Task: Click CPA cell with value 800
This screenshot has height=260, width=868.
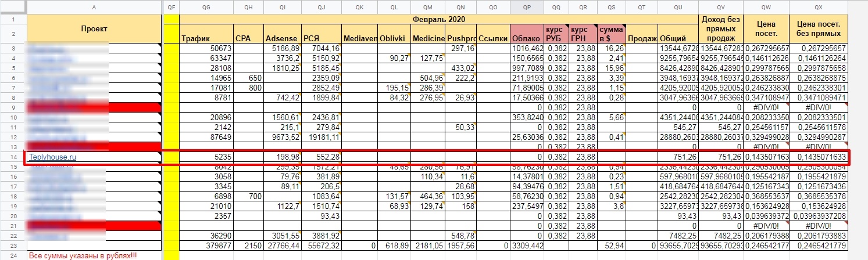Action: coord(248,88)
